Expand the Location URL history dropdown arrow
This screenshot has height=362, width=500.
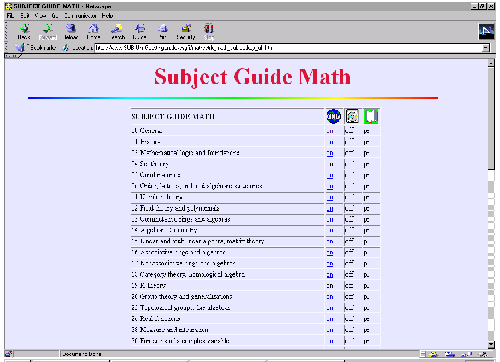pyautogui.click(x=486, y=48)
